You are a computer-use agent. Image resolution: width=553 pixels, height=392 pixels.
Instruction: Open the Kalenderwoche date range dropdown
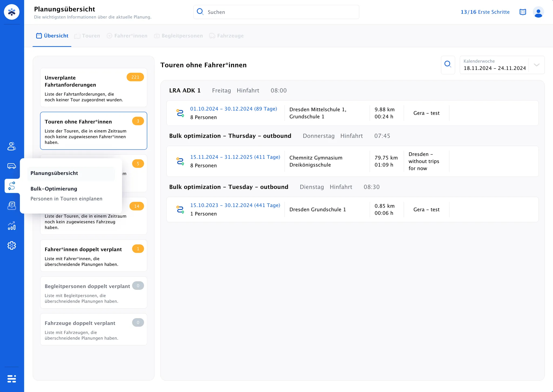click(x=502, y=65)
